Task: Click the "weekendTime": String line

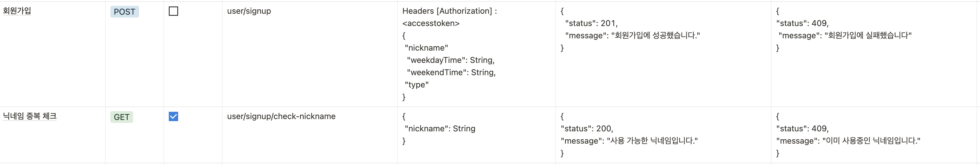Action: 451,72
